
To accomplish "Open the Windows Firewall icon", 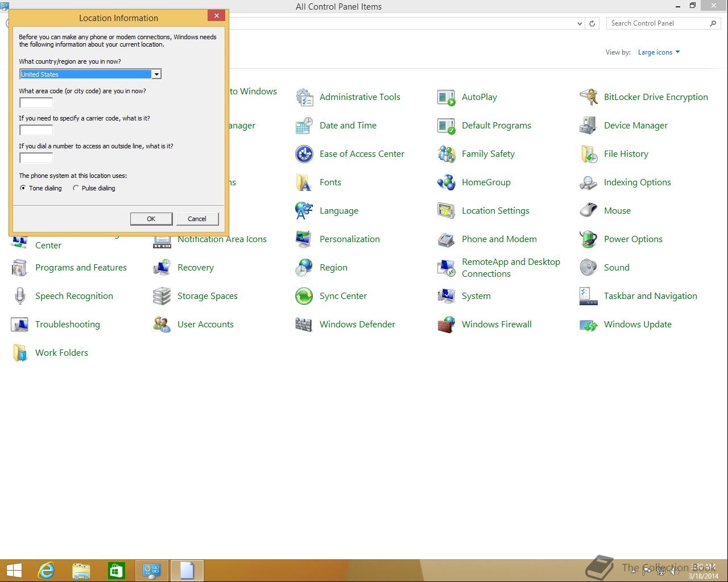I will pos(446,325).
